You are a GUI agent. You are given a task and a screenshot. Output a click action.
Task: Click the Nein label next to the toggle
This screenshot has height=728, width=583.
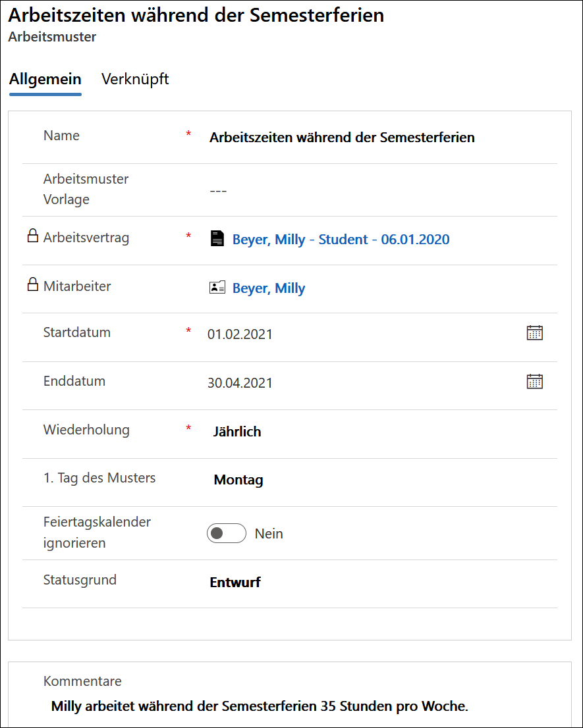[x=269, y=533]
